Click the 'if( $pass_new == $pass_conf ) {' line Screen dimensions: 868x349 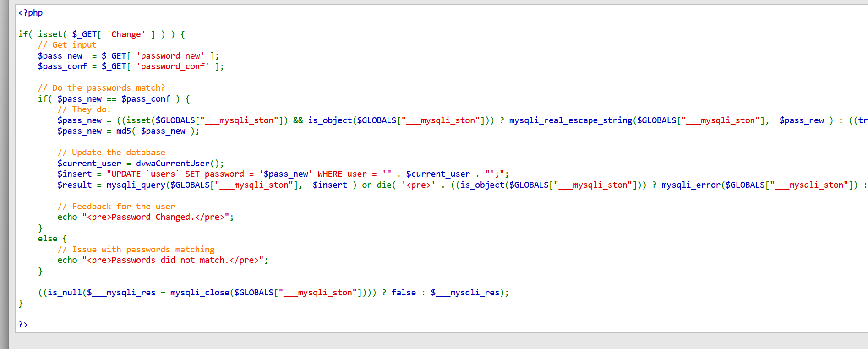[x=114, y=99]
